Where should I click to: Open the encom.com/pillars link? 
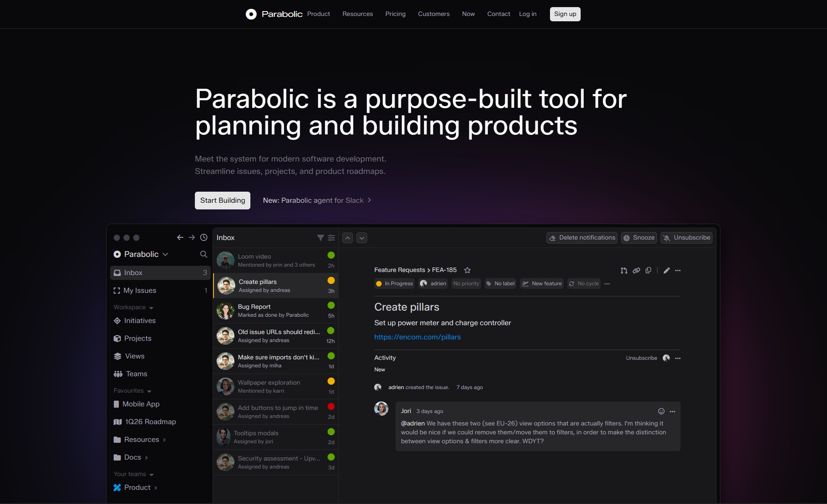click(417, 337)
